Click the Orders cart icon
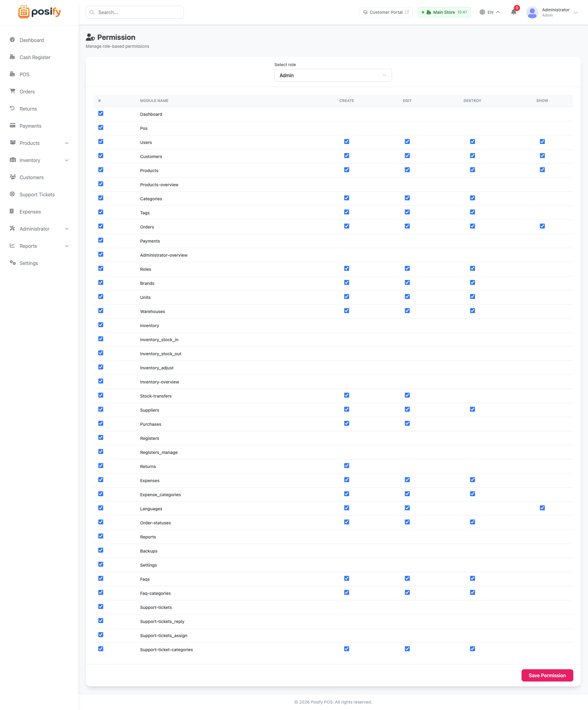 tap(13, 91)
